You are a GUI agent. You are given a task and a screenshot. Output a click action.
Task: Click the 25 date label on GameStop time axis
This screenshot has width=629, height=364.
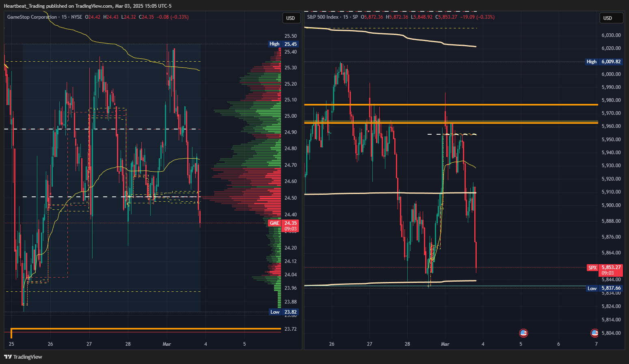pos(11,344)
